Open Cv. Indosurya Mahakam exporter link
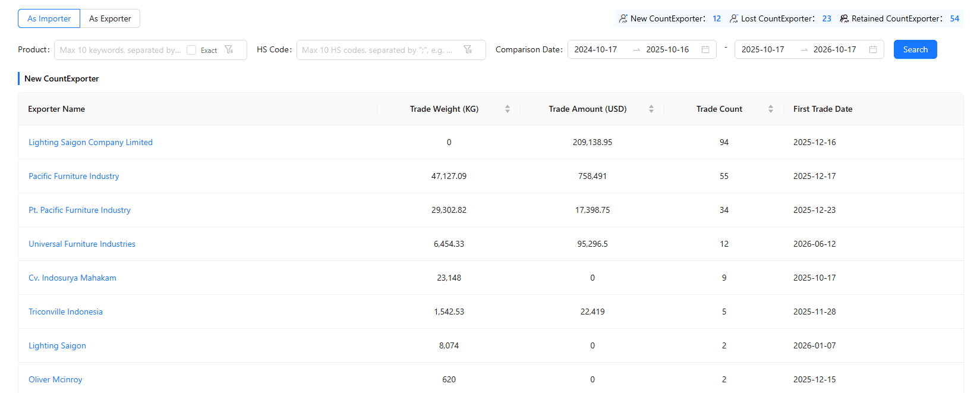980x393 pixels. coord(73,278)
